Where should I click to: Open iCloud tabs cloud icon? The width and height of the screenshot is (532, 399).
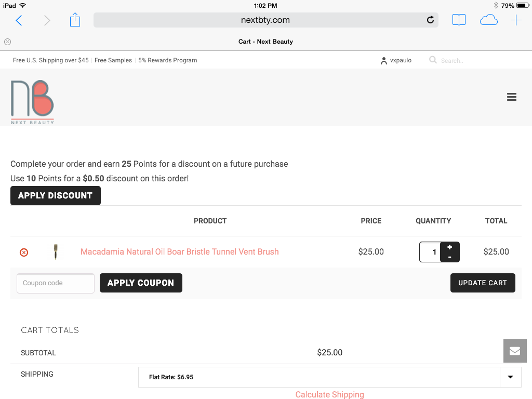[x=488, y=20]
